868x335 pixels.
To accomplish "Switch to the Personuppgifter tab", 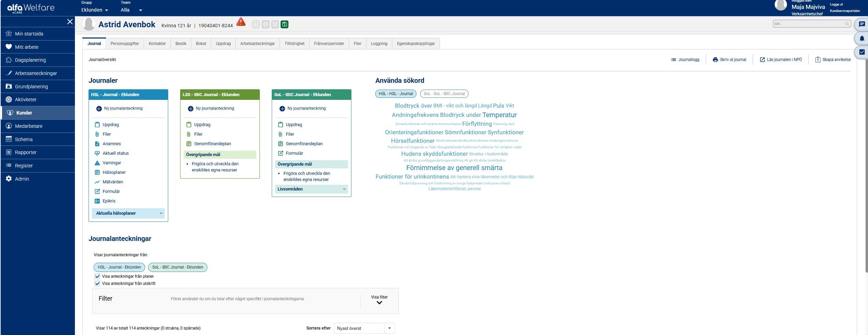I will coord(125,44).
